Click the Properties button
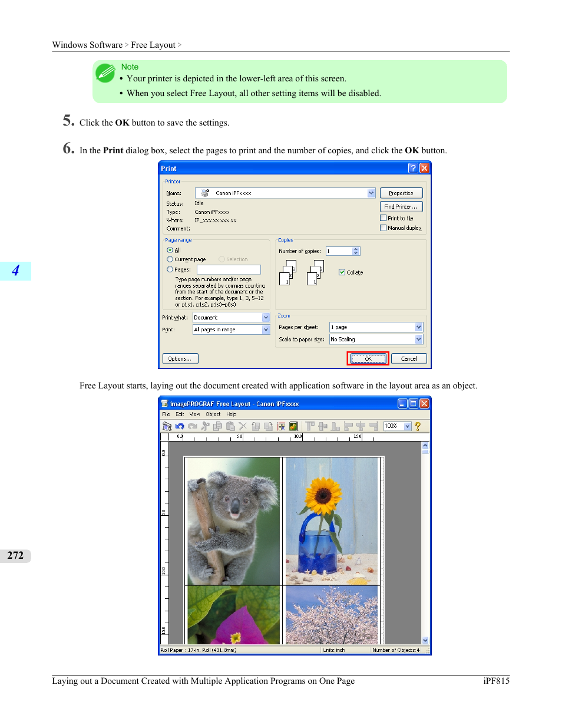Image resolution: width=562 pixels, height=728 pixels. [401, 193]
